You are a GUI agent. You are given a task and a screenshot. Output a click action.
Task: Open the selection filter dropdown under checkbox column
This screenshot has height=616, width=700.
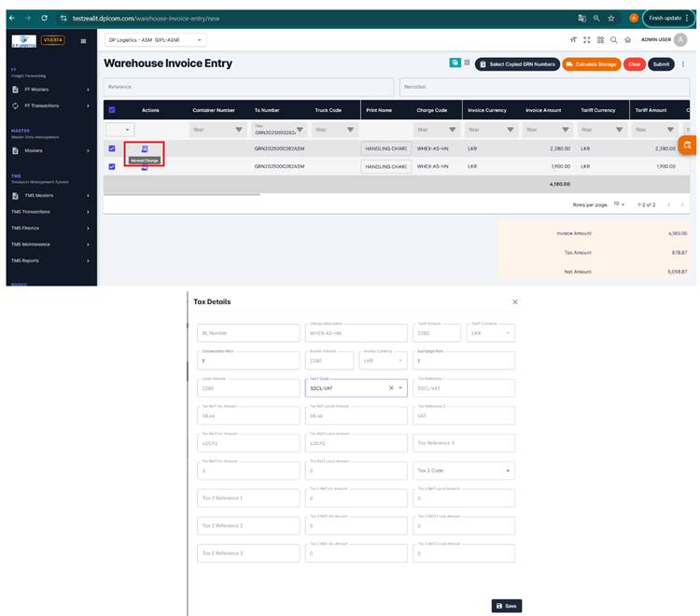pyautogui.click(x=120, y=130)
